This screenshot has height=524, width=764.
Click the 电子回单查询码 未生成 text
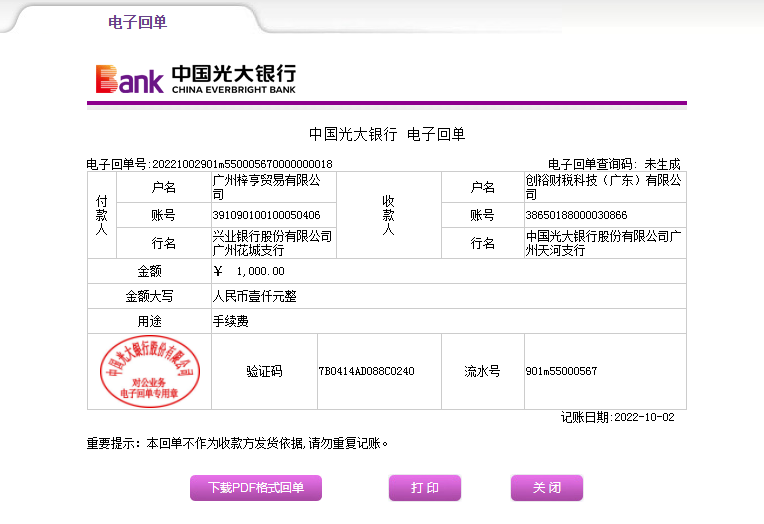(x=614, y=164)
